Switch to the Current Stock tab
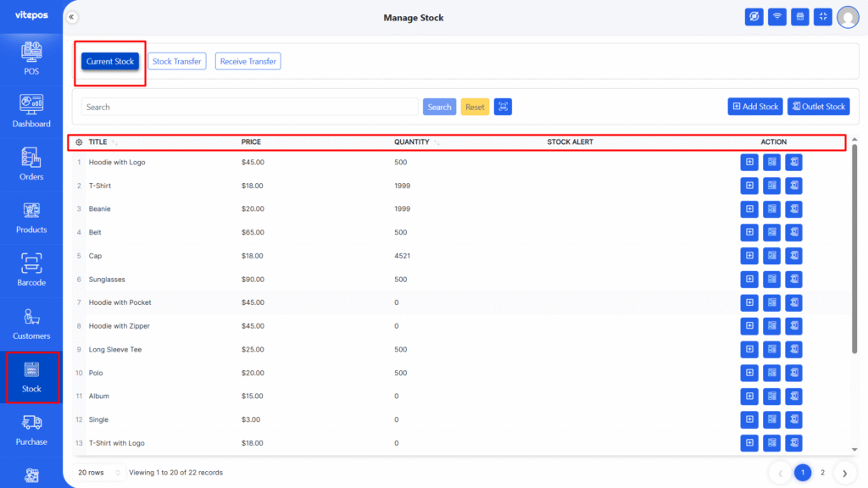 point(110,61)
